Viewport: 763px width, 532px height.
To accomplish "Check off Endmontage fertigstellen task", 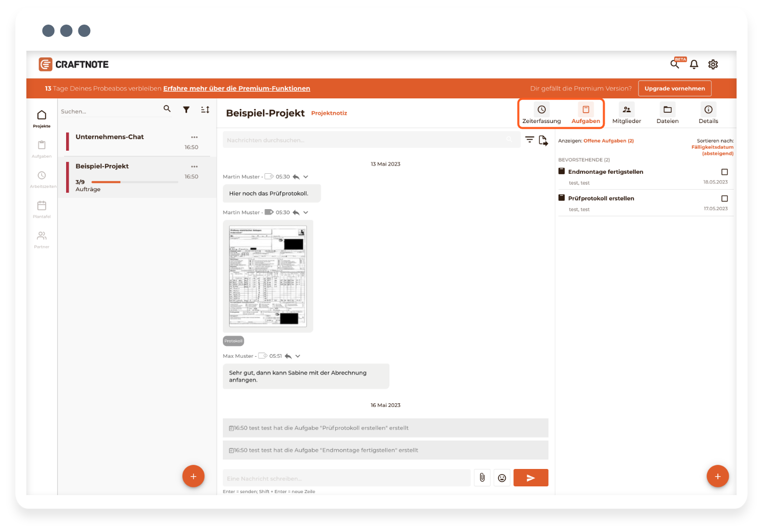I will point(724,172).
